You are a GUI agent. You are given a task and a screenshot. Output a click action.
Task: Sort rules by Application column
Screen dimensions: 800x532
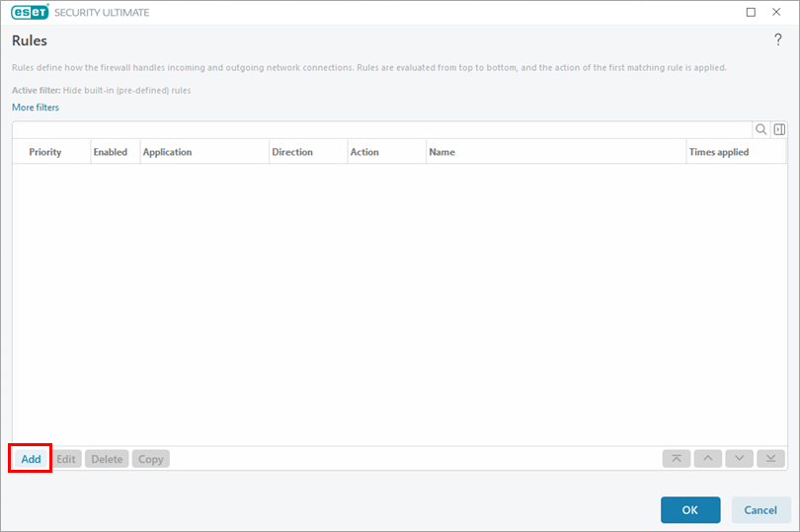[167, 152]
